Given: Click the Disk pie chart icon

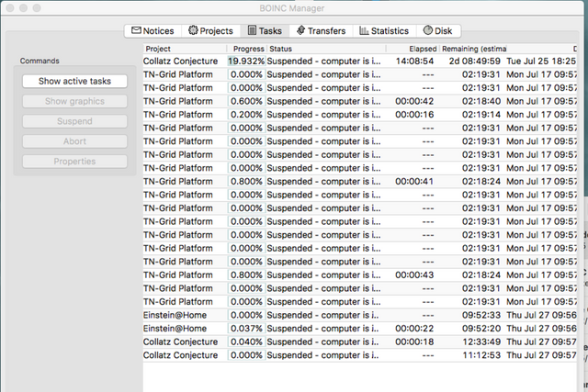Looking at the screenshot, I should tap(428, 30).
